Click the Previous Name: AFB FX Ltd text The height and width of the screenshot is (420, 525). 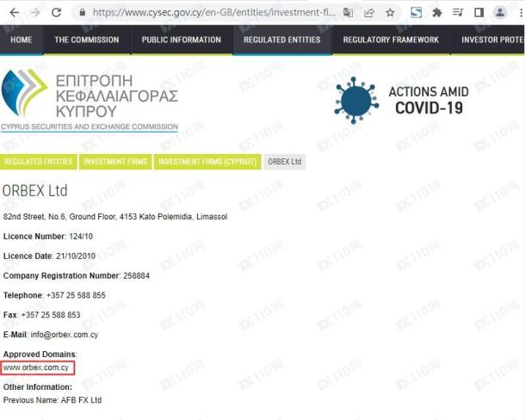coord(52,400)
